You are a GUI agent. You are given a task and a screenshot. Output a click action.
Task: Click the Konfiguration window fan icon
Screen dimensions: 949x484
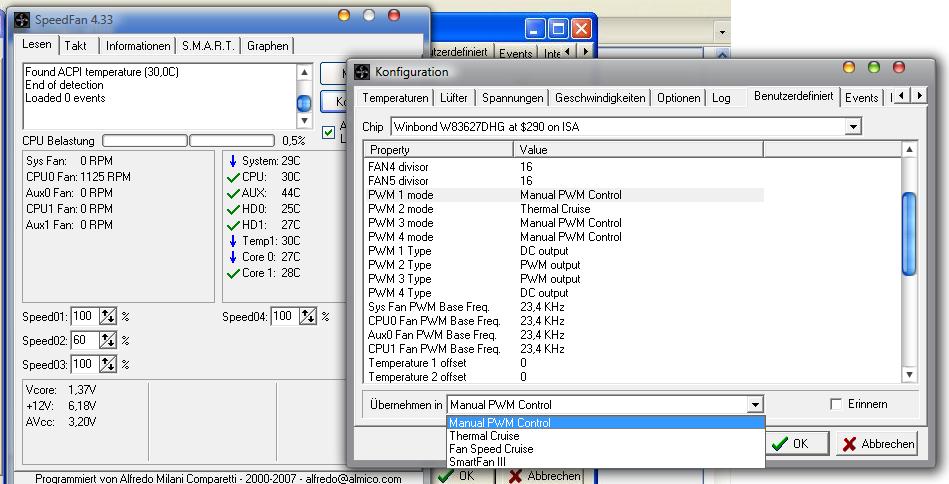pos(362,72)
